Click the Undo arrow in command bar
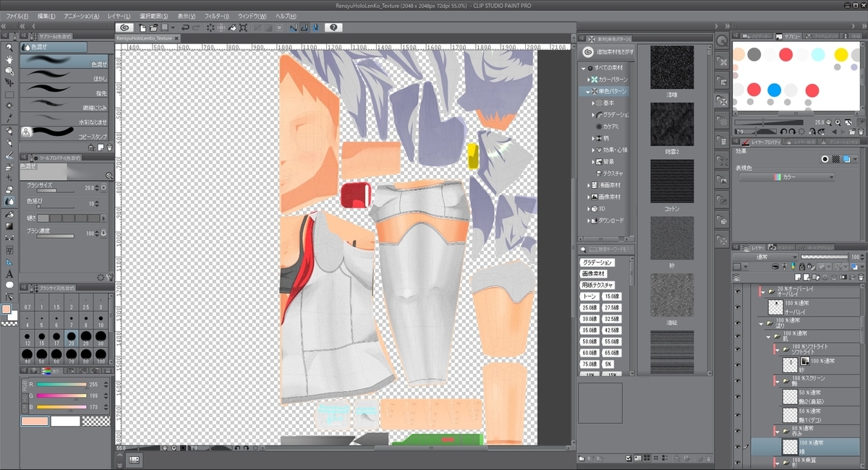Image resolution: width=868 pixels, height=470 pixels. 185,27
